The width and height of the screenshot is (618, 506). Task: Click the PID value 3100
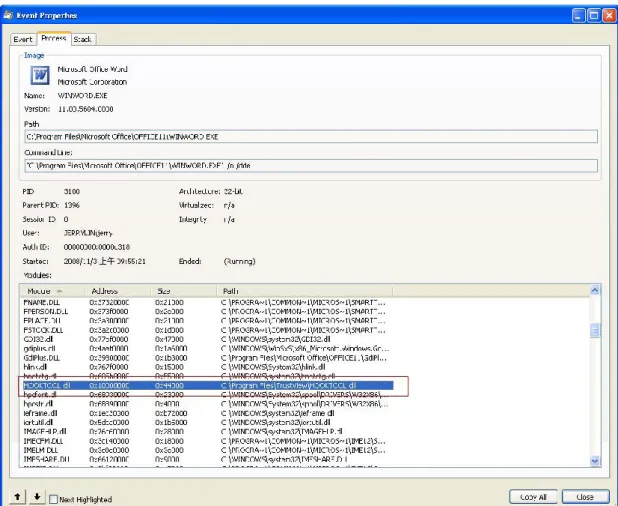point(72,192)
